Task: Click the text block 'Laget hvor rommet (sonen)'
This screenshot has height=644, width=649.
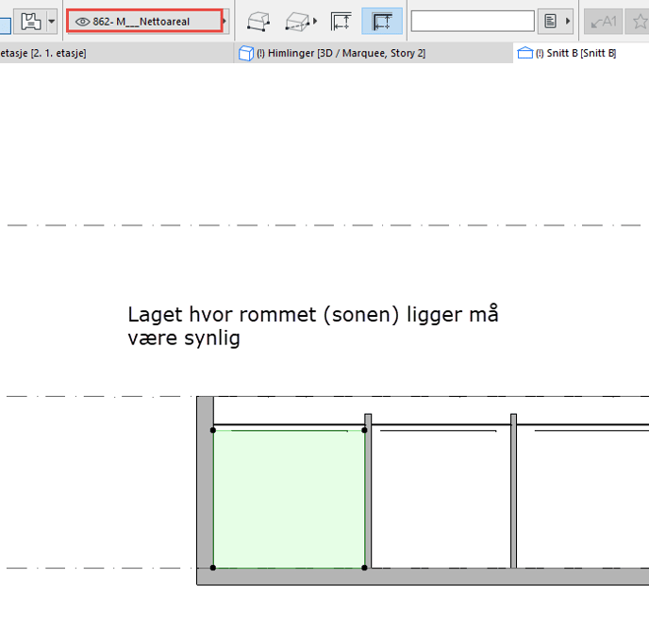Action: [x=313, y=326]
